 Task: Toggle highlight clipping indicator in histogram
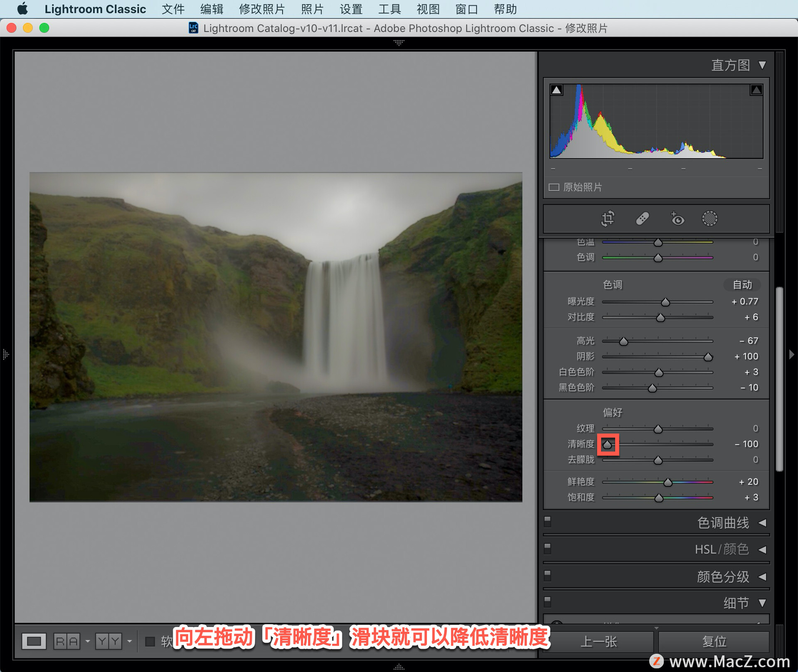coord(756,90)
